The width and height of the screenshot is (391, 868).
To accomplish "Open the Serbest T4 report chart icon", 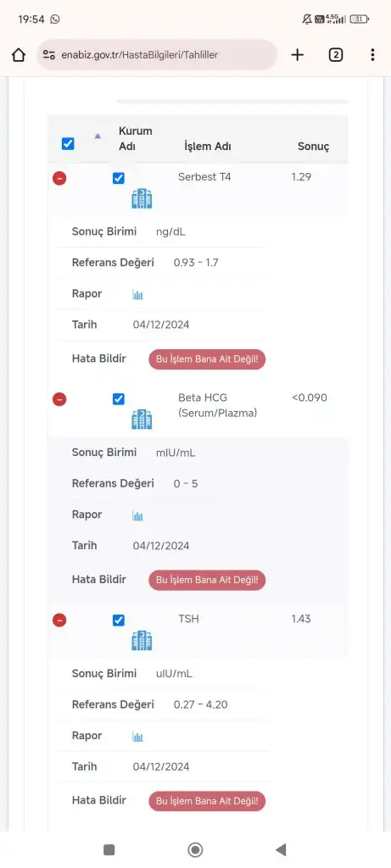I will 138,294.
